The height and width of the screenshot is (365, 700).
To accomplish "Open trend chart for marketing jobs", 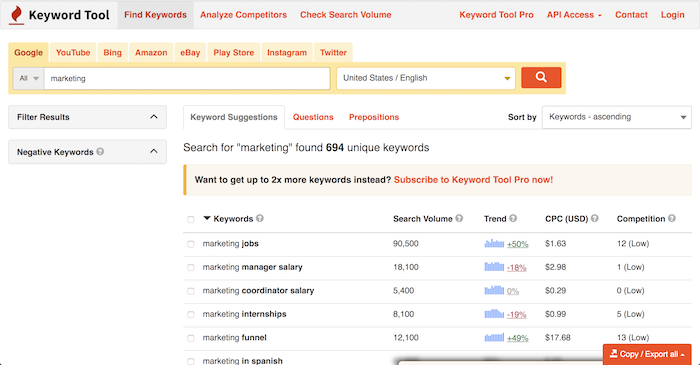I will pyautogui.click(x=494, y=243).
